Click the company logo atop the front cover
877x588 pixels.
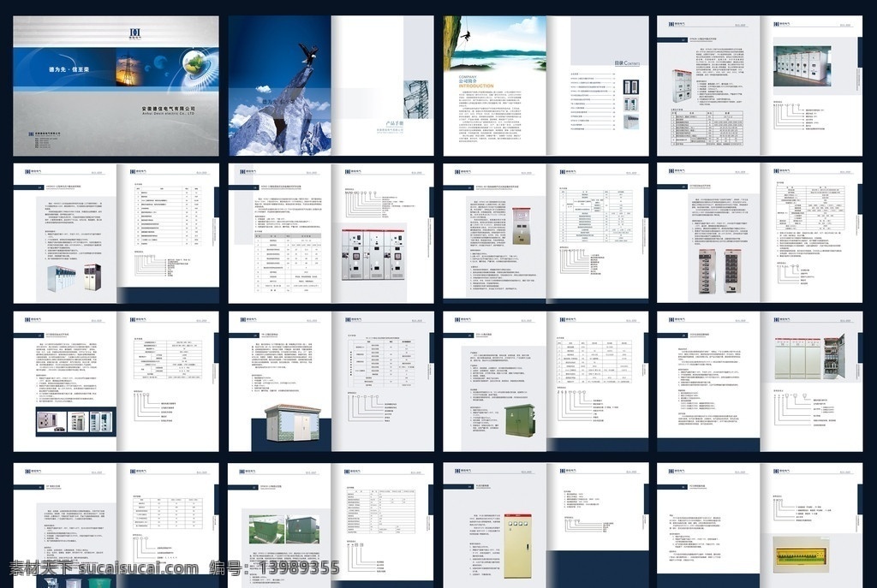point(135,34)
